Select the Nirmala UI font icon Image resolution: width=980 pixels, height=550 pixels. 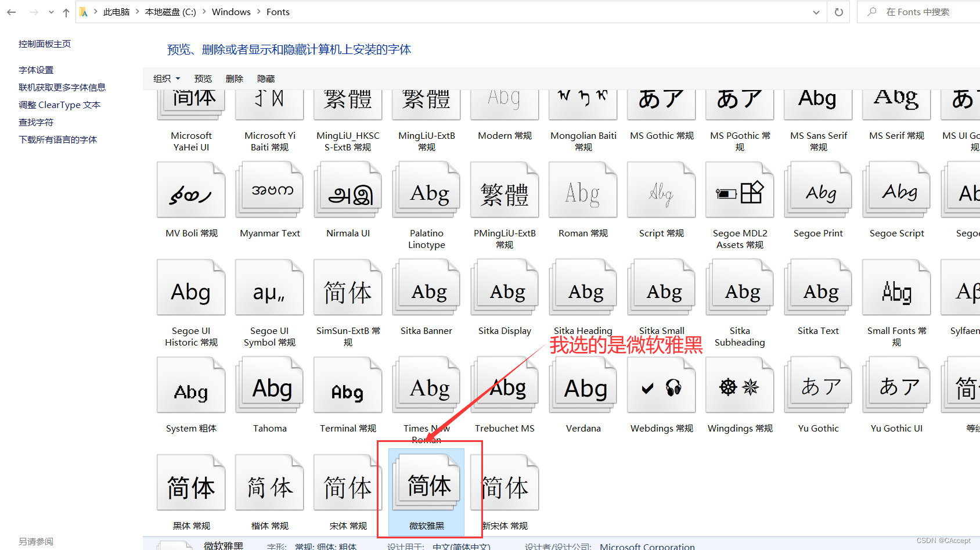pyautogui.click(x=348, y=190)
